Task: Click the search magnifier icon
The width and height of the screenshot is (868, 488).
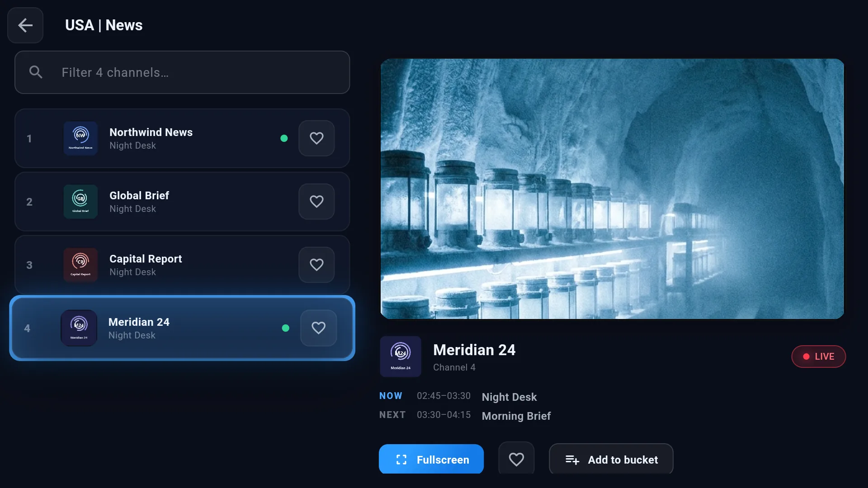Action: 36,72
